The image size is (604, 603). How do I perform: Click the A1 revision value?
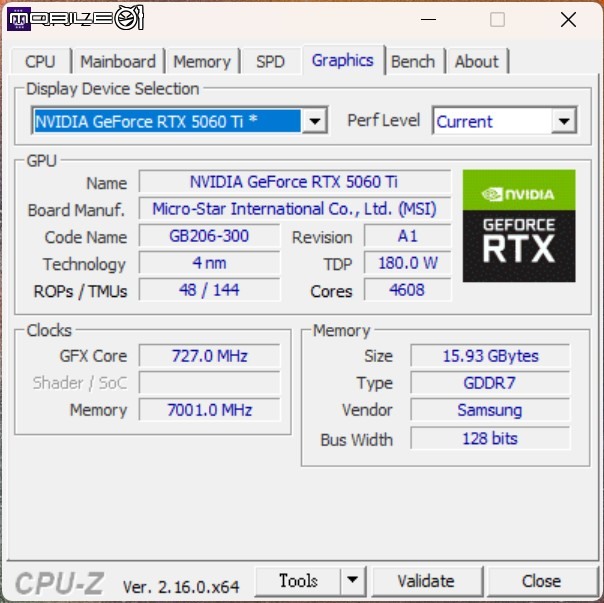tap(408, 235)
